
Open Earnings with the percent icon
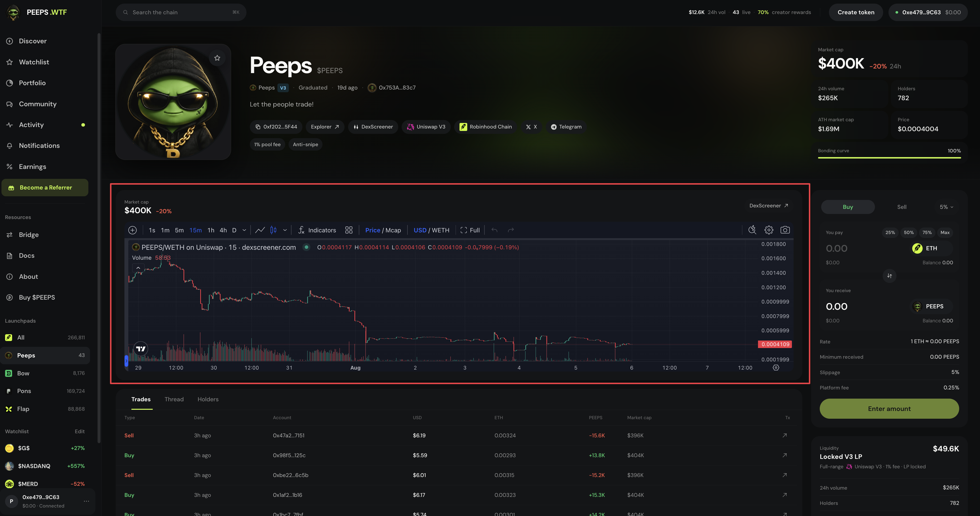point(9,167)
